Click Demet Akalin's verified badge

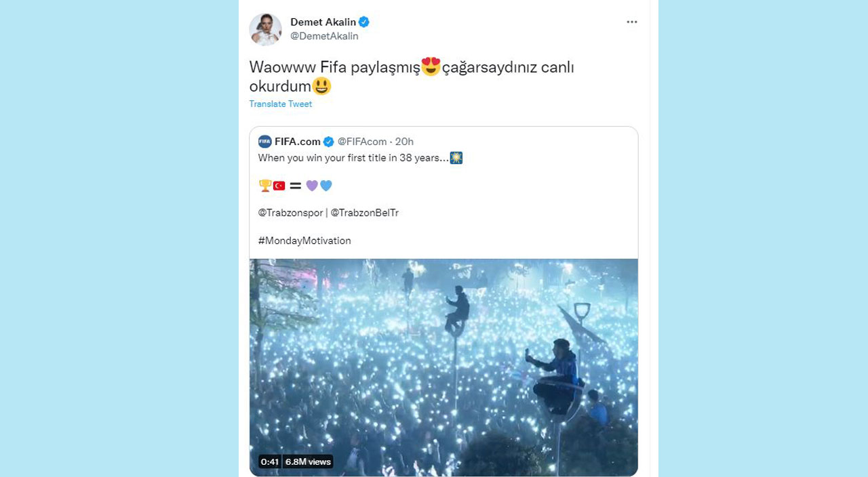(363, 22)
